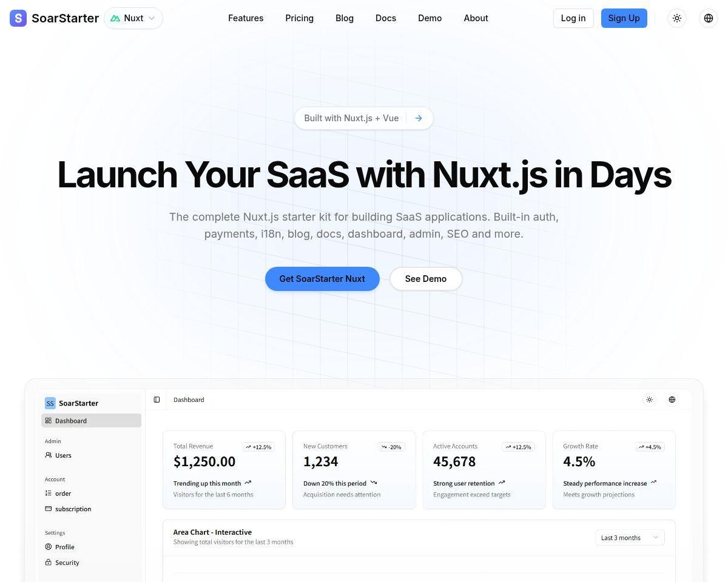This screenshot has width=728, height=582.
Task: Open the Features nav item
Action: click(246, 18)
